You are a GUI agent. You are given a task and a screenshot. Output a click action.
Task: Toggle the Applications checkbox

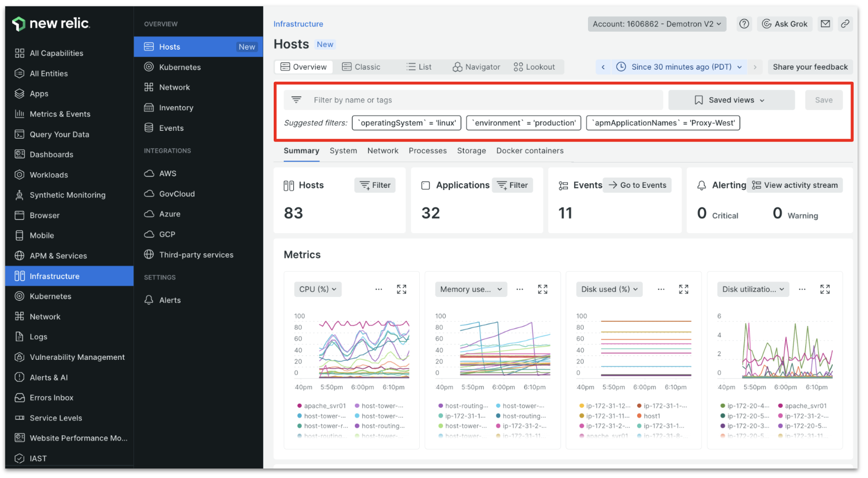pos(426,185)
